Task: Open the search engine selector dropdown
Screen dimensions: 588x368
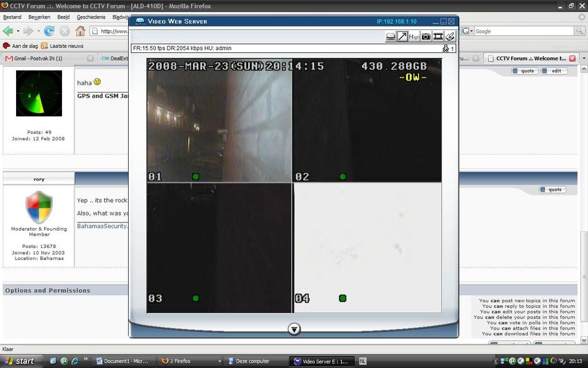Action: point(467,31)
